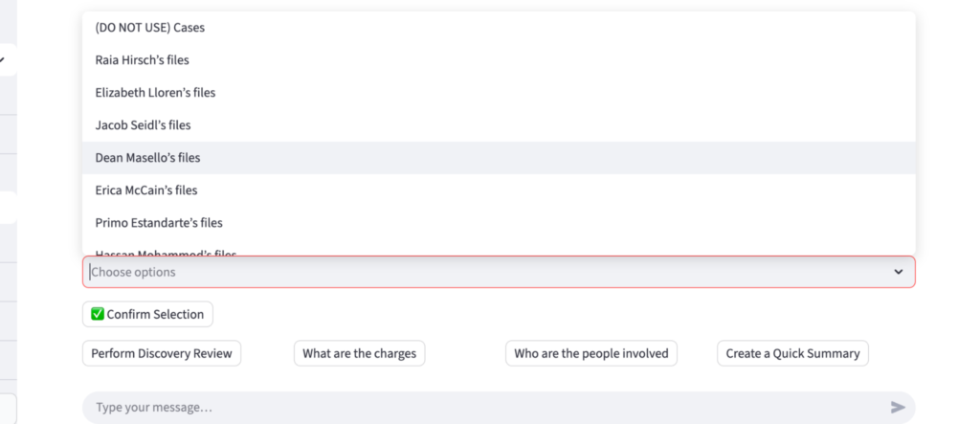The image size is (980, 424).
Task: Choose Elizabeth Lloren's files from list
Action: click(x=155, y=93)
